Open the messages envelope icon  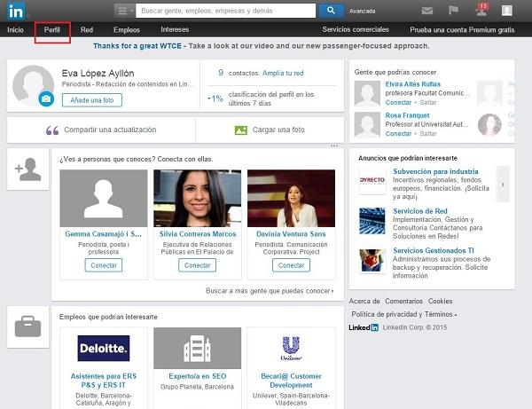coord(427,11)
